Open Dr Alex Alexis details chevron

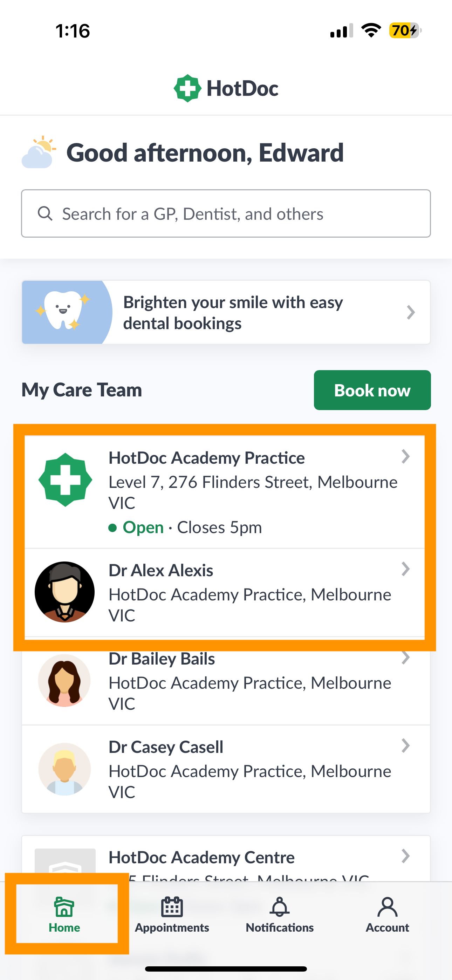click(406, 569)
